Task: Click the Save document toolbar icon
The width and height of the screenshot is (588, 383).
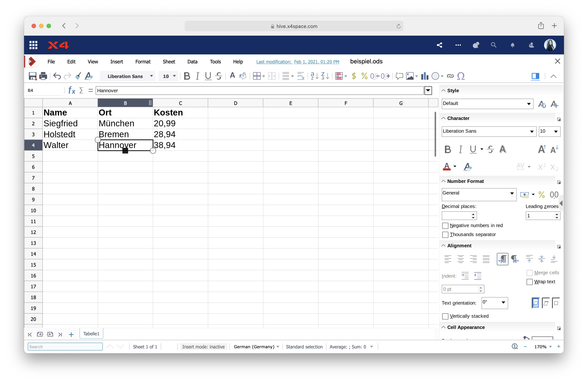Action: click(x=32, y=76)
